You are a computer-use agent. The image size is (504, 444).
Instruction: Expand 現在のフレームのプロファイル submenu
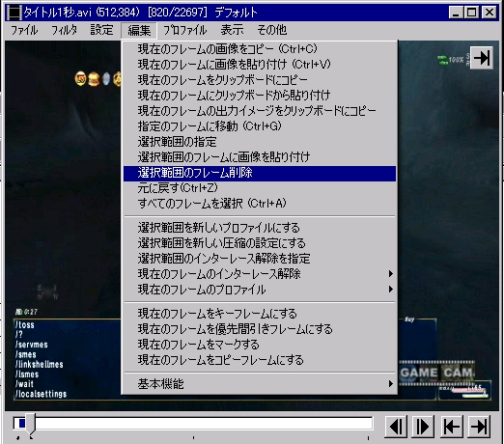point(260,290)
